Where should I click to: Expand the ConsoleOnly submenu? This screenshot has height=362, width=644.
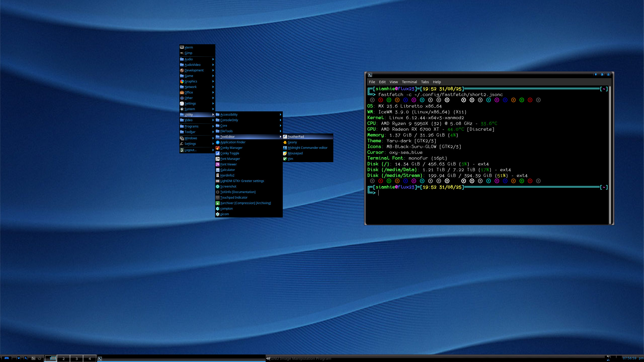pos(249,120)
